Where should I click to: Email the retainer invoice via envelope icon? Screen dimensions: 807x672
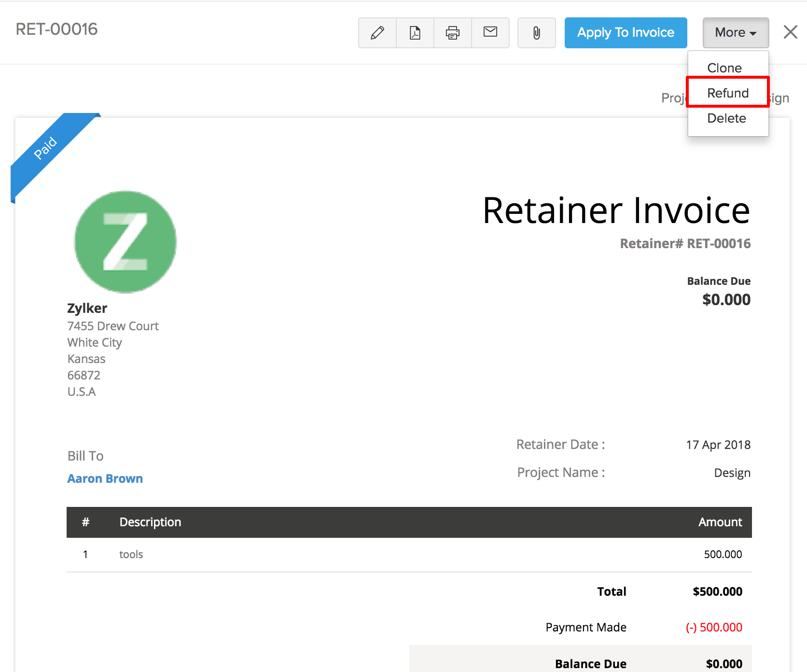[490, 32]
